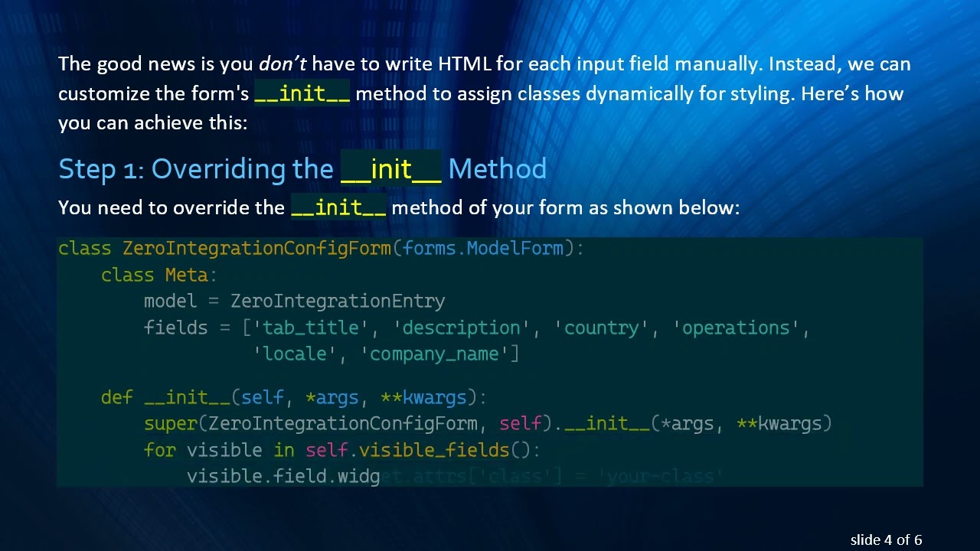Click the ''locale', 'company_name']' code line
Screen dimensions: 980x551
[x=386, y=354]
